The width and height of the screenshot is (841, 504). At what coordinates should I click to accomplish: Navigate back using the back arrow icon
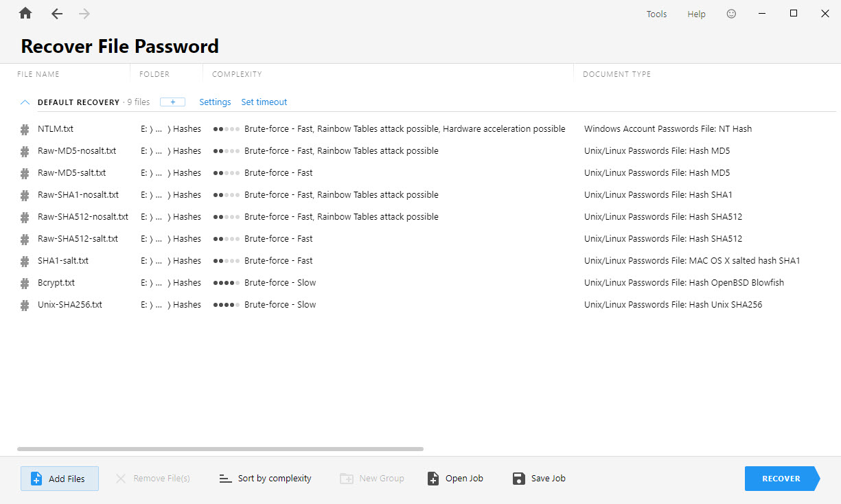pos(56,13)
